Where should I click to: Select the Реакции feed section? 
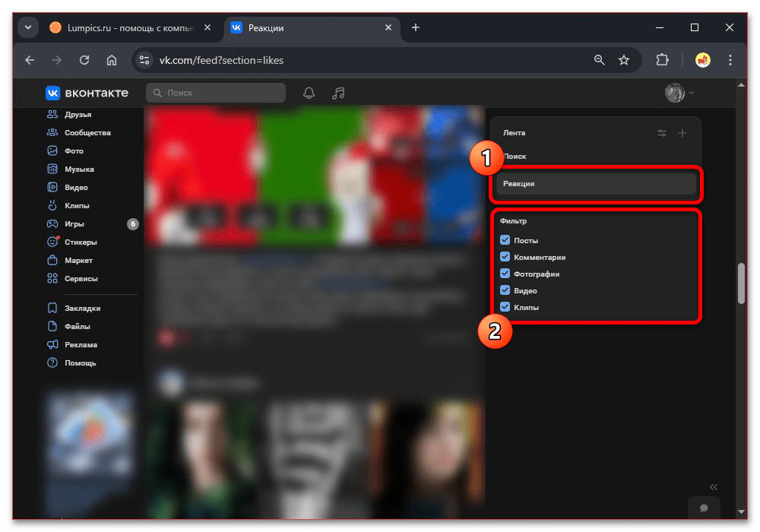click(595, 184)
